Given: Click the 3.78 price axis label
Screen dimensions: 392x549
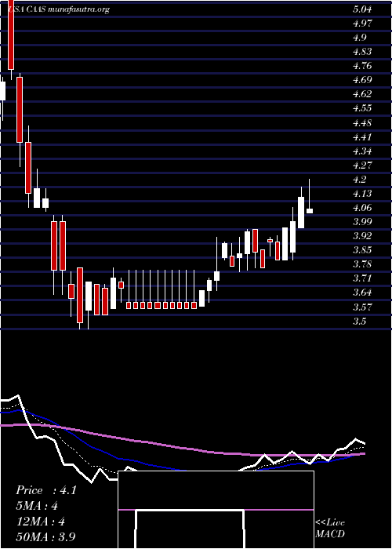Looking at the screenshot, I should click(x=362, y=264).
